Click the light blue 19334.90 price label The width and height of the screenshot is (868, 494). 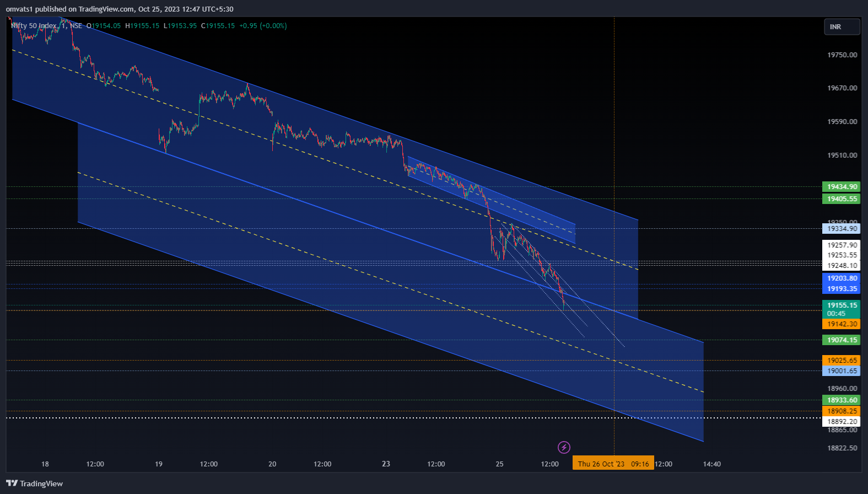(841, 229)
